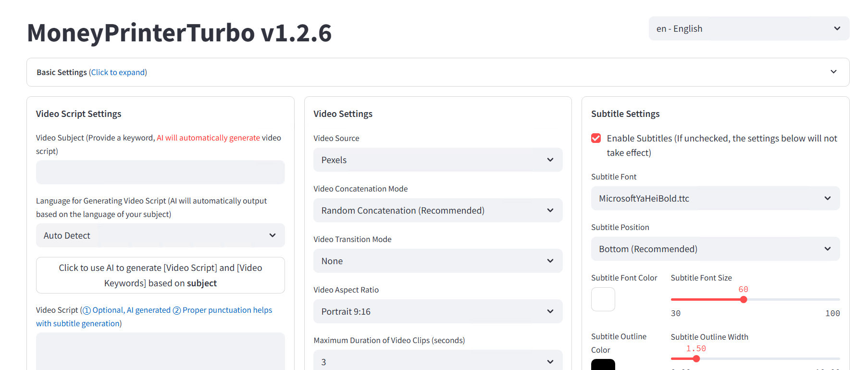This screenshot has height=370, width=868.
Task: Open the Portrait 9:16 aspect ratio dropdown
Action: (438, 311)
